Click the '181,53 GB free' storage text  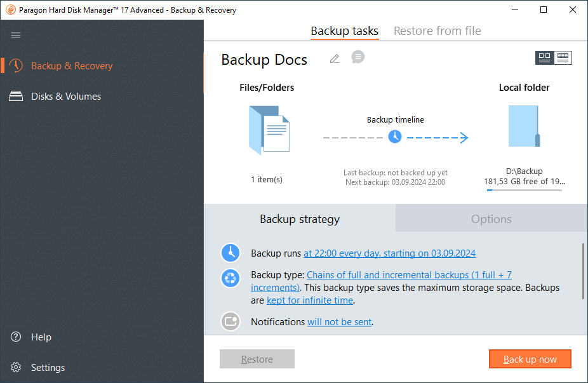tap(525, 182)
